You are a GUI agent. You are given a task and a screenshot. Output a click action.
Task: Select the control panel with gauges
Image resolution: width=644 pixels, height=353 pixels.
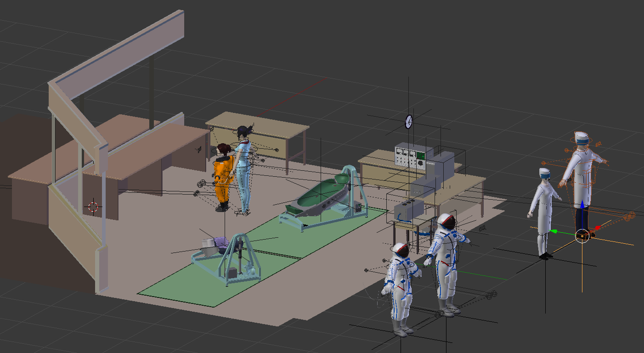tap(411, 155)
